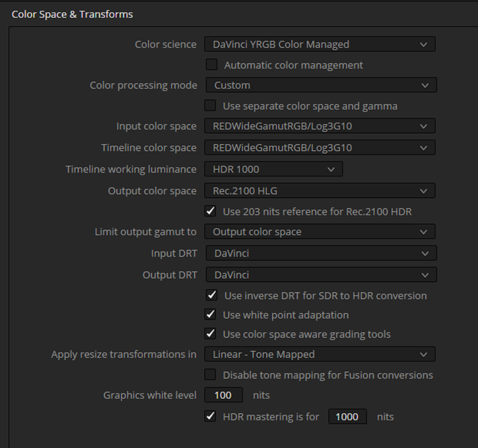Click the HDR mastering 1000 nits field
Viewport: 478px width, 448px height.
point(348,417)
